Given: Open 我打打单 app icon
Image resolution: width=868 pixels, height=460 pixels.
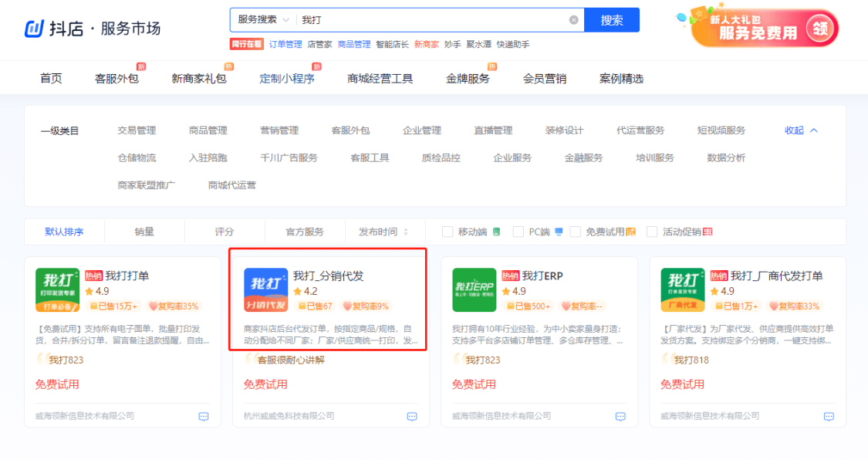Looking at the screenshot, I should 57,290.
